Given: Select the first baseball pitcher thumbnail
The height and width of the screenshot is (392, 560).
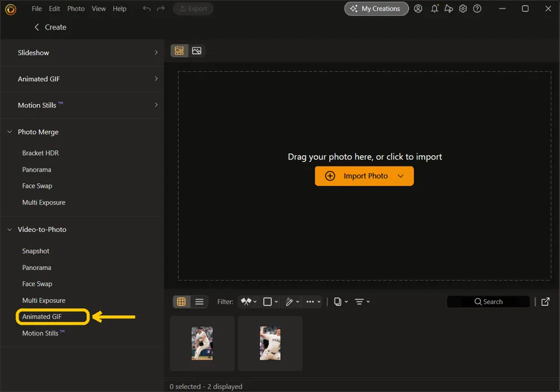Looking at the screenshot, I should 202,343.
